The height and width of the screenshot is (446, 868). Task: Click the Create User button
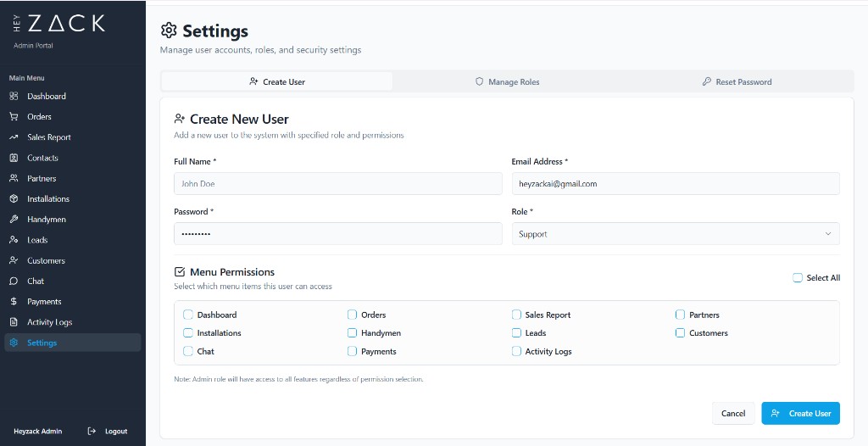[x=800, y=413]
